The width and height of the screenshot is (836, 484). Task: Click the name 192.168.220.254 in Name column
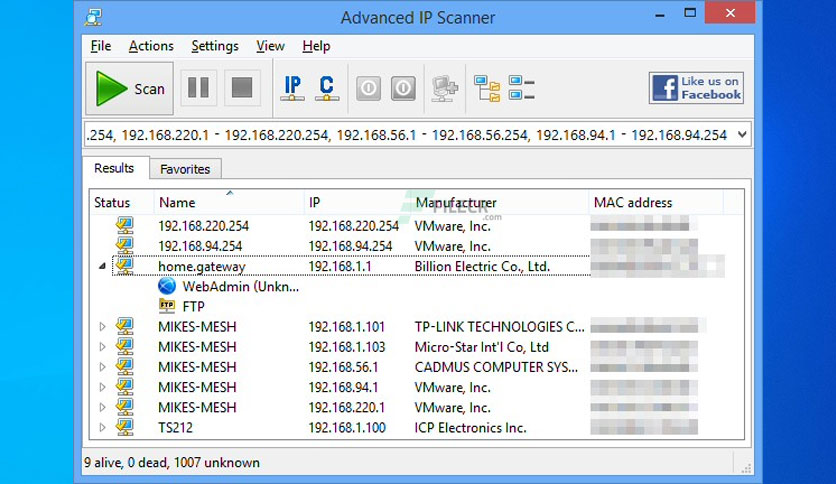tap(203, 226)
